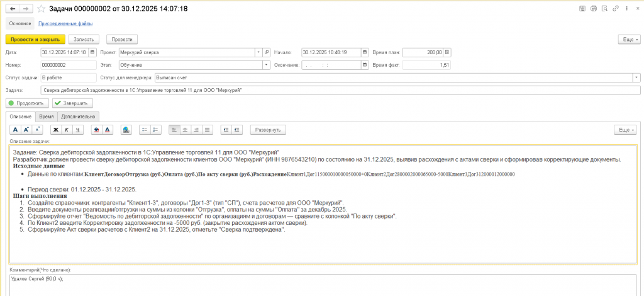Expand the Статус для менеджера dropdown

pos(636,77)
